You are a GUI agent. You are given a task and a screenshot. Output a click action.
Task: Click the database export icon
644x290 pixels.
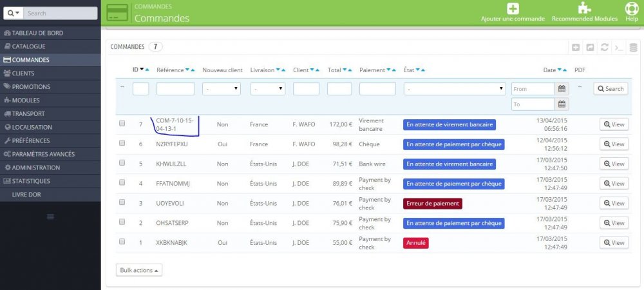point(633,47)
